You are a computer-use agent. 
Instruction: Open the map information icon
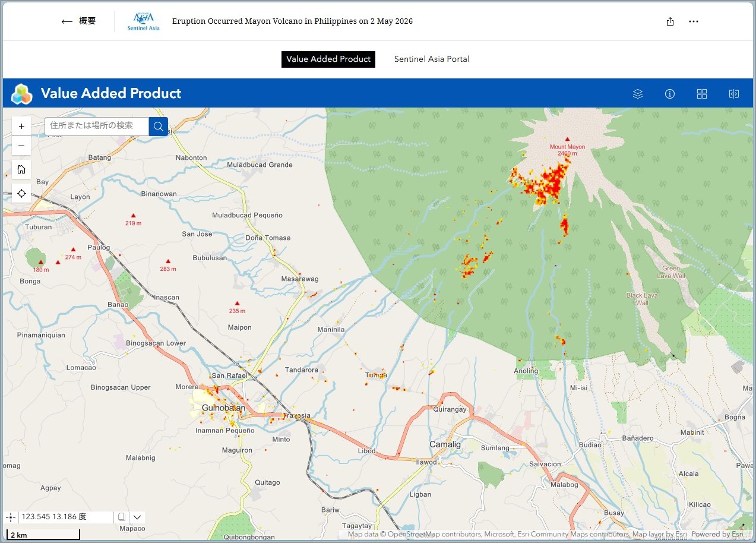click(x=670, y=94)
